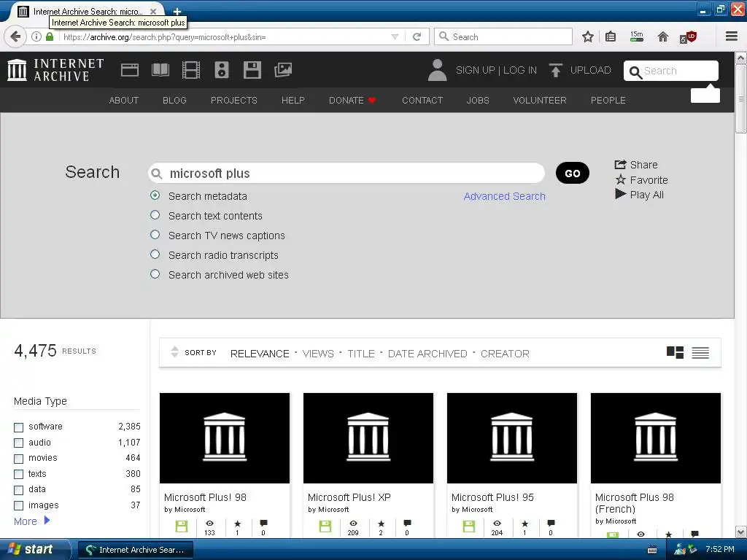
Task: Select Search text contents option
Action: pyautogui.click(x=155, y=215)
